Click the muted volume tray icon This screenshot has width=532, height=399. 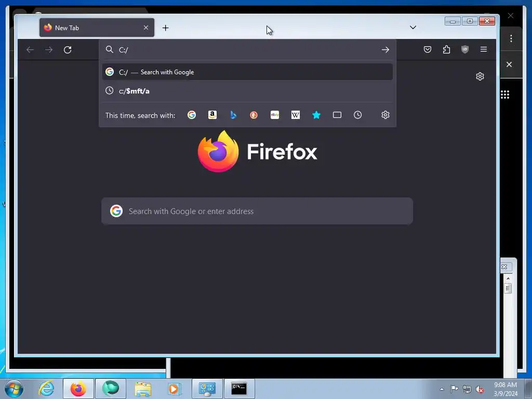pos(480,389)
